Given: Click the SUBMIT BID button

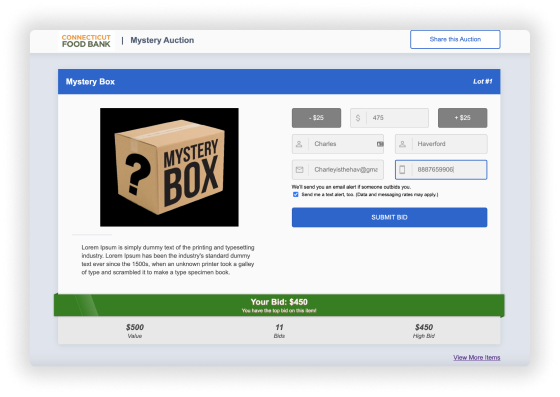Looking at the screenshot, I should coord(389,217).
